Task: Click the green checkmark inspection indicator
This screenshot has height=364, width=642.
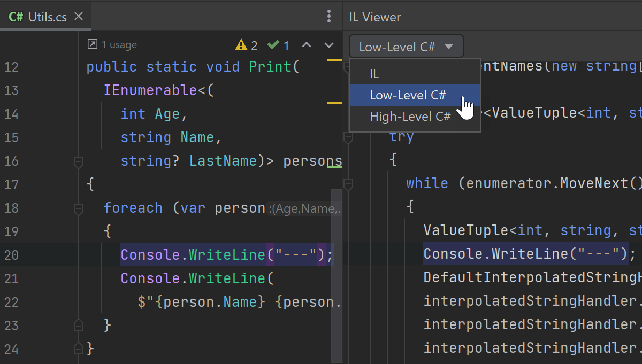Action: [273, 45]
